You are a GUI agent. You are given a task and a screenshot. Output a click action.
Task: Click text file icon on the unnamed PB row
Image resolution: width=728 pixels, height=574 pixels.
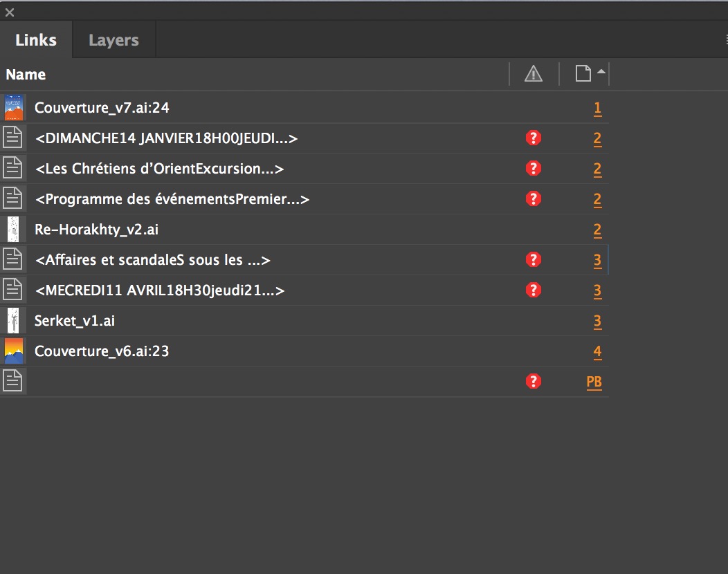tap(12, 381)
